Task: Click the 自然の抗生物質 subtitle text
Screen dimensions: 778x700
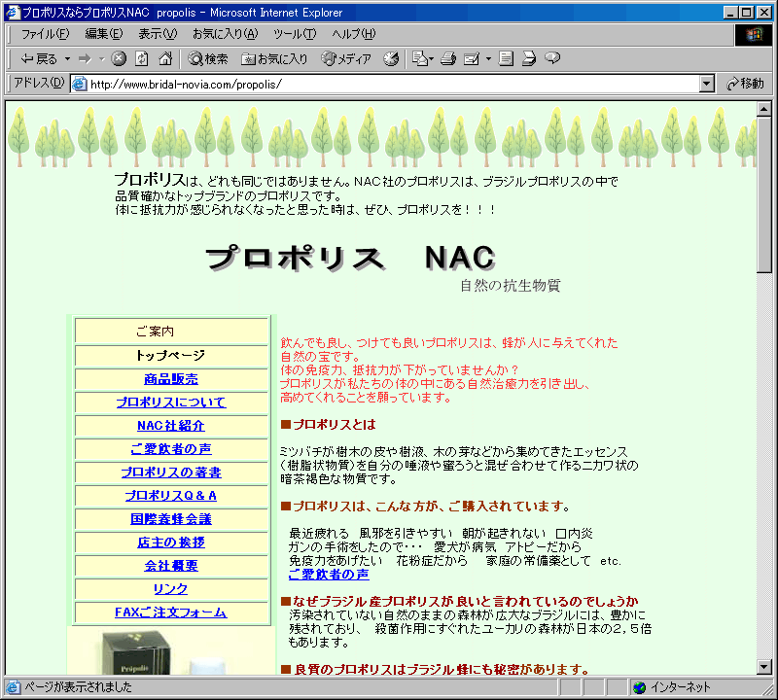Action: click(x=510, y=285)
